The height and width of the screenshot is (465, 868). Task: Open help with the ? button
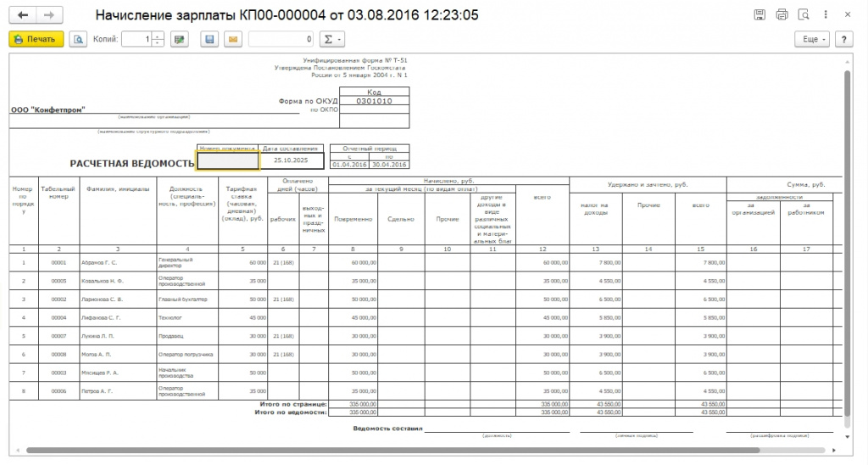coord(843,39)
